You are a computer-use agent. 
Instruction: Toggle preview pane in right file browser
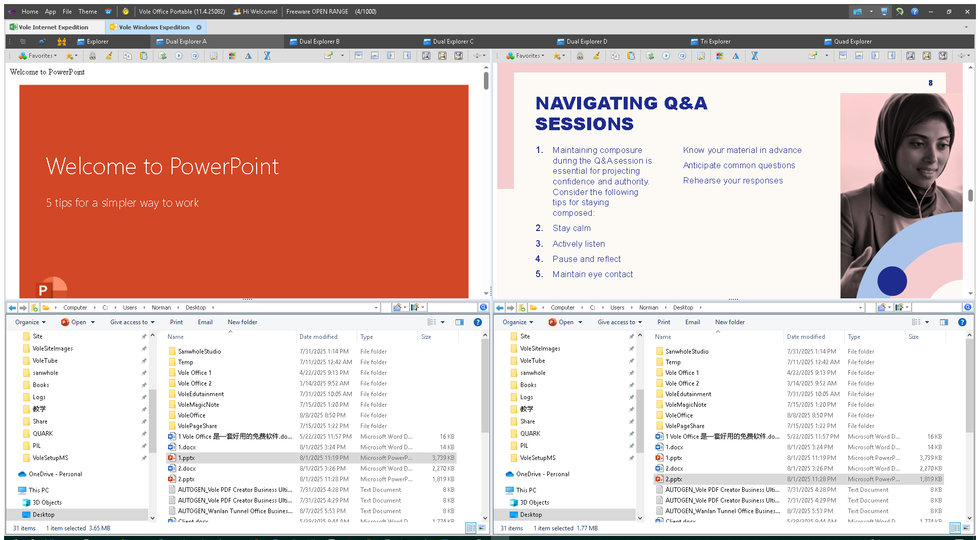click(944, 322)
